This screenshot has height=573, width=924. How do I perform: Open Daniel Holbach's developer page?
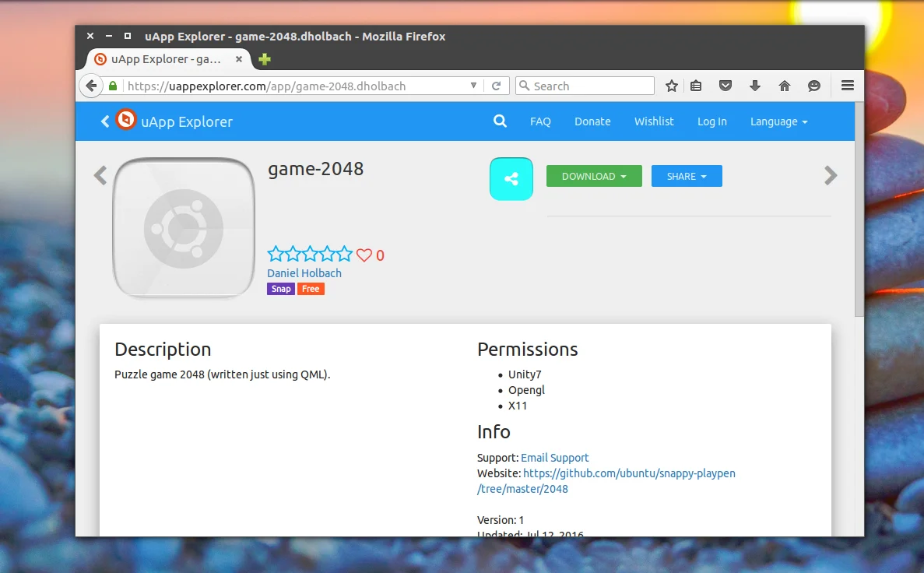[304, 273]
